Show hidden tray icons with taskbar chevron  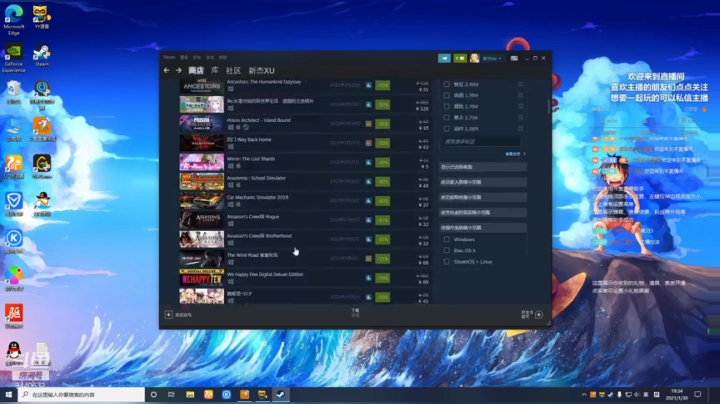point(584,394)
